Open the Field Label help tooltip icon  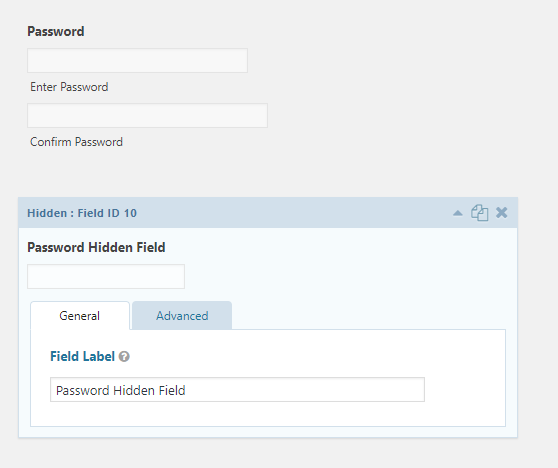[x=124, y=356]
